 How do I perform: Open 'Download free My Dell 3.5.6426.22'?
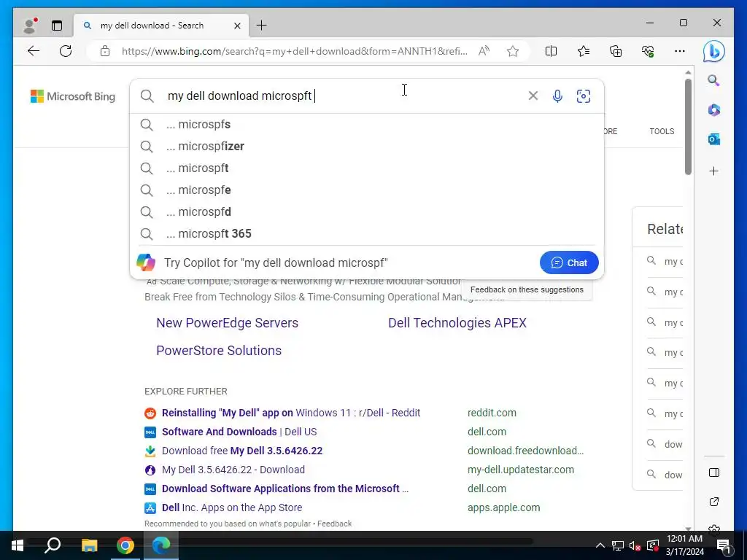[x=242, y=451]
